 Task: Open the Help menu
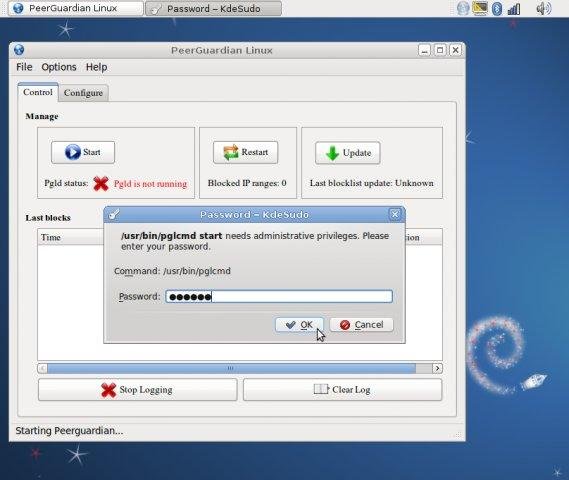click(97, 67)
